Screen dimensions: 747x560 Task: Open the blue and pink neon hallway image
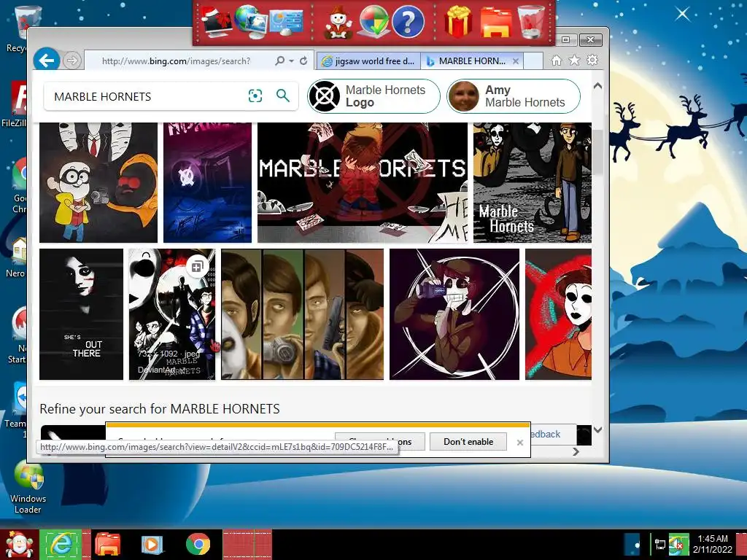(207, 182)
